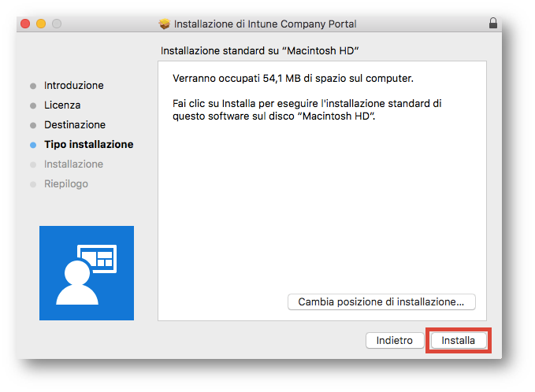Viewport: 535px width, 392px height.
Task: Select the Installazione step
Action: coord(74,165)
